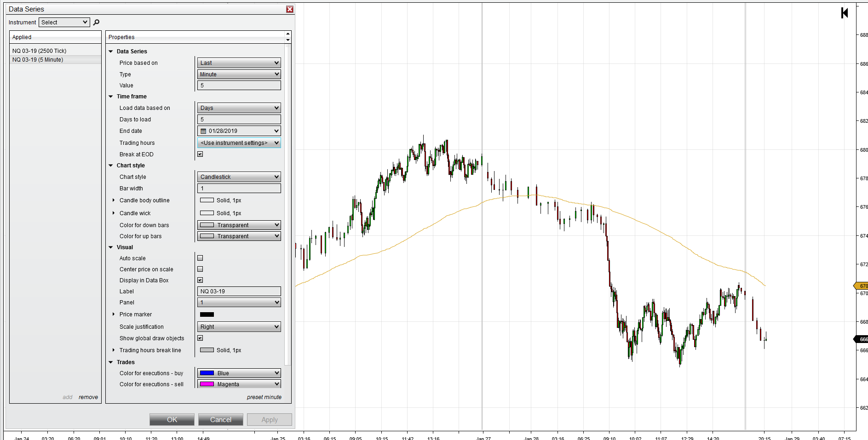Screen dimensions: 868x440
Task: Collapse the Chart style section
Action: (x=111, y=166)
